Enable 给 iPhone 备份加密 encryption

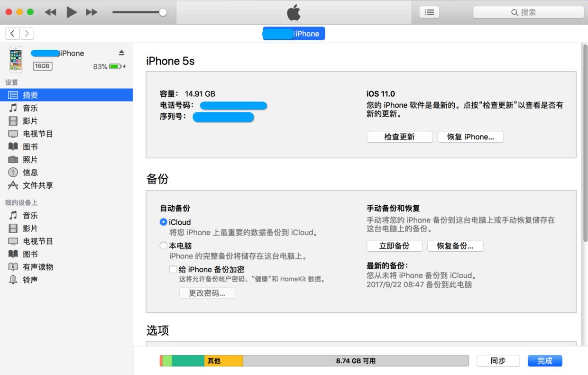173,269
